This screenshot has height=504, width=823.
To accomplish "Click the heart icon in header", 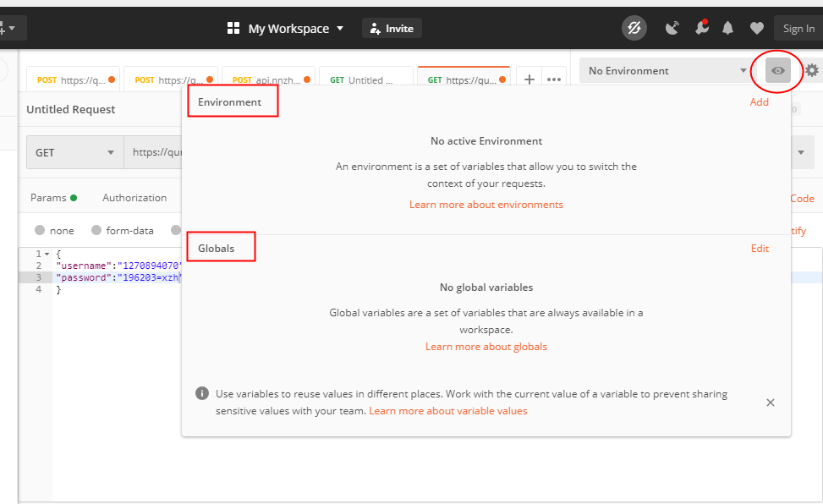I will [756, 29].
